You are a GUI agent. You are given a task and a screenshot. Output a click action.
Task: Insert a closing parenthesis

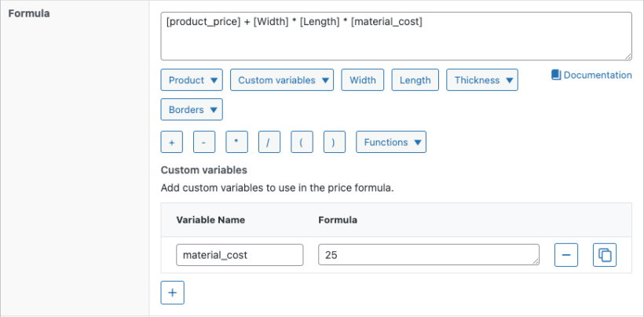coord(334,142)
